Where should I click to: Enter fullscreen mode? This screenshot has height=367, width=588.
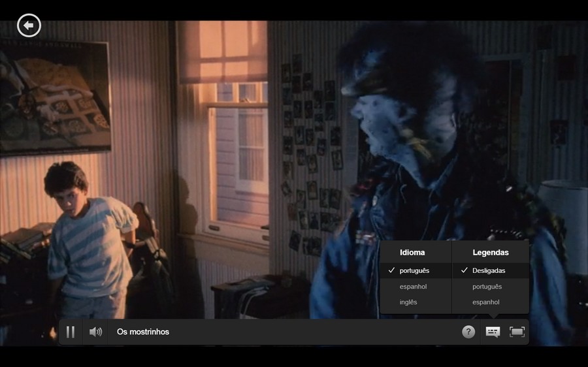[x=517, y=332]
